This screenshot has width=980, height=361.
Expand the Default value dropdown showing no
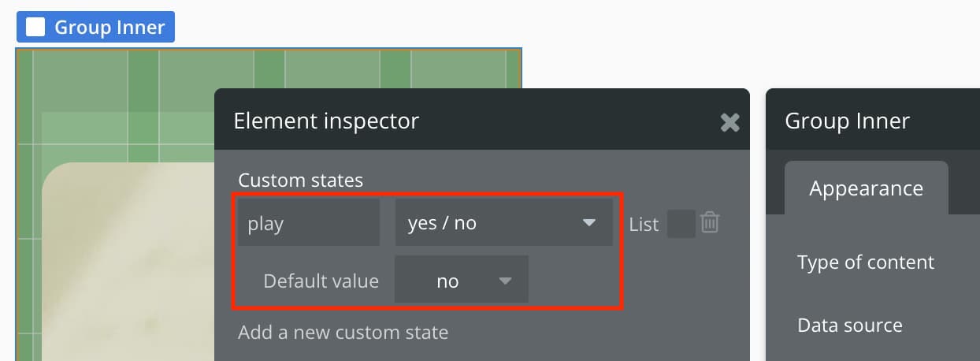click(x=461, y=281)
